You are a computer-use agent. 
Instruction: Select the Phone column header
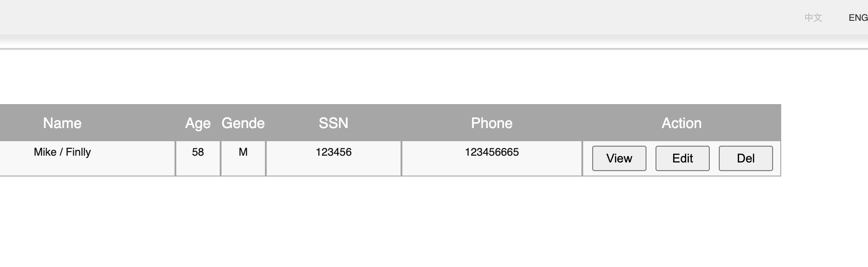click(492, 123)
